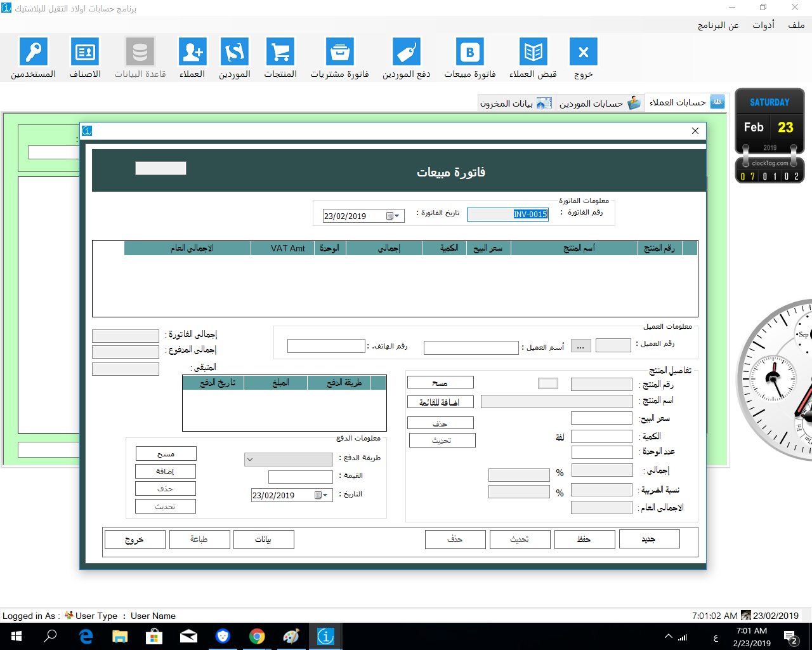The image size is (812, 650).
Task: Click the بيانات (Data) button
Action: tap(263, 539)
